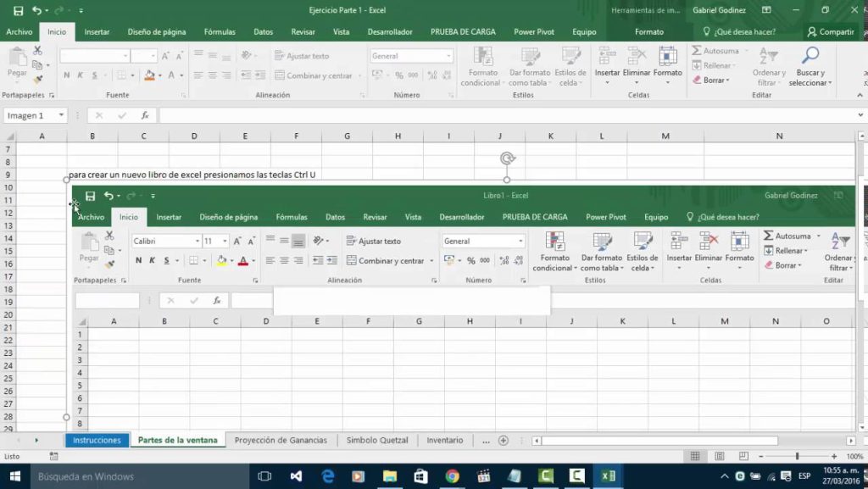
Task: Toggle Ajustar texto wrap option
Action: coord(302,56)
